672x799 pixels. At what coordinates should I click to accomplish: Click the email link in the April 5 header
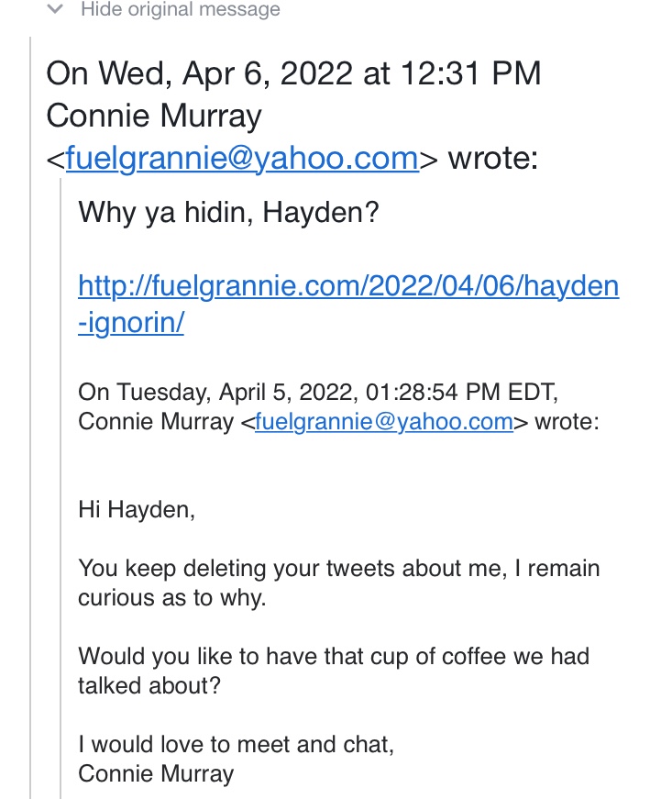(x=383, y=422)
